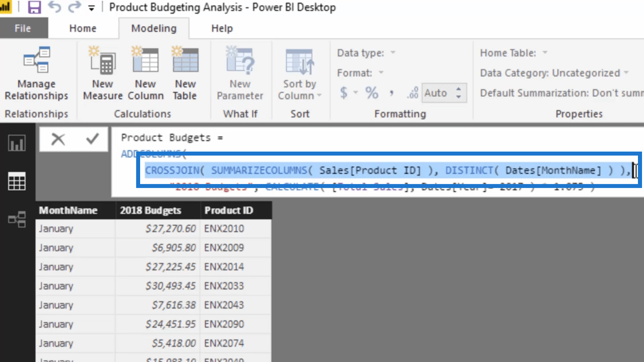Click the $7,616.38 budget cell
644x362 pixels.
[158, 305]
